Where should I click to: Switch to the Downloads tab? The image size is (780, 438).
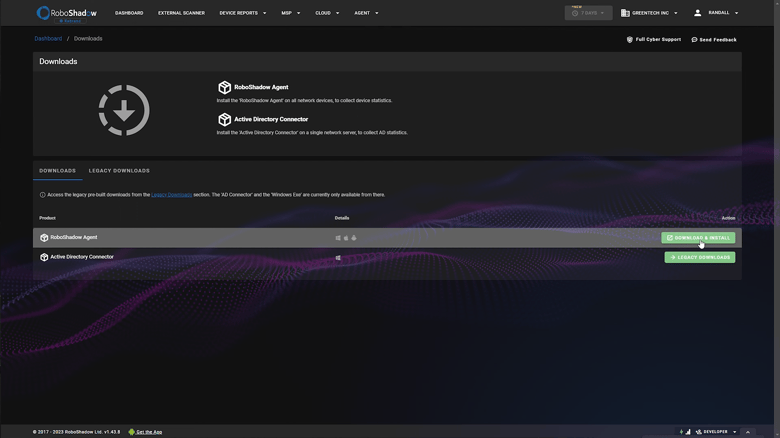[58, 171]
